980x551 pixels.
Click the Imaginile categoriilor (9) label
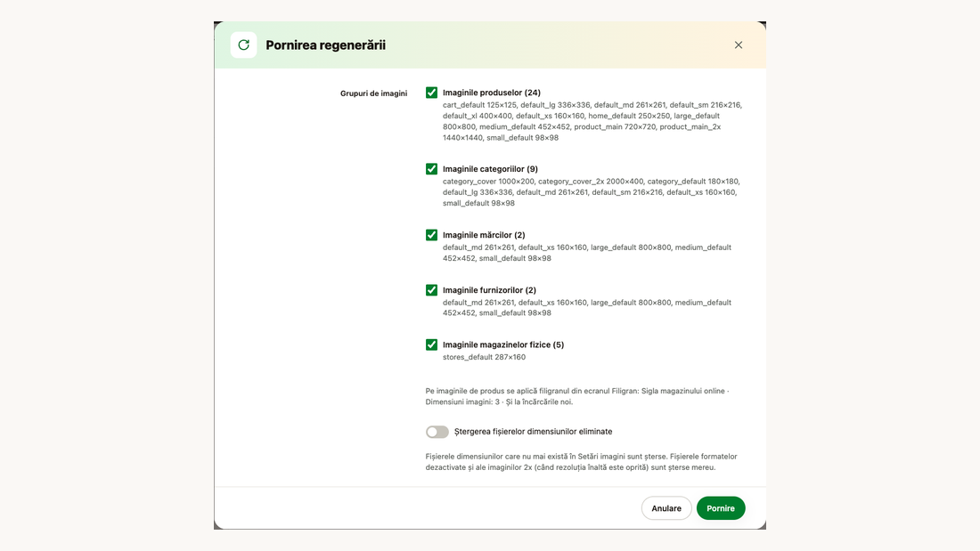click(490, 168)
